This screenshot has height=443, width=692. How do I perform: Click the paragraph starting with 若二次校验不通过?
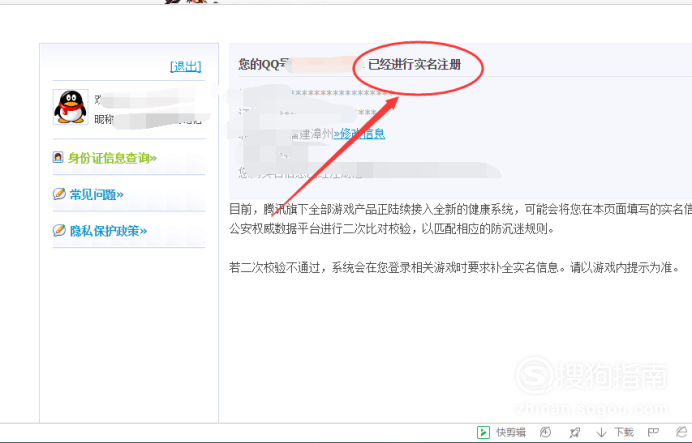coord(455,267)
